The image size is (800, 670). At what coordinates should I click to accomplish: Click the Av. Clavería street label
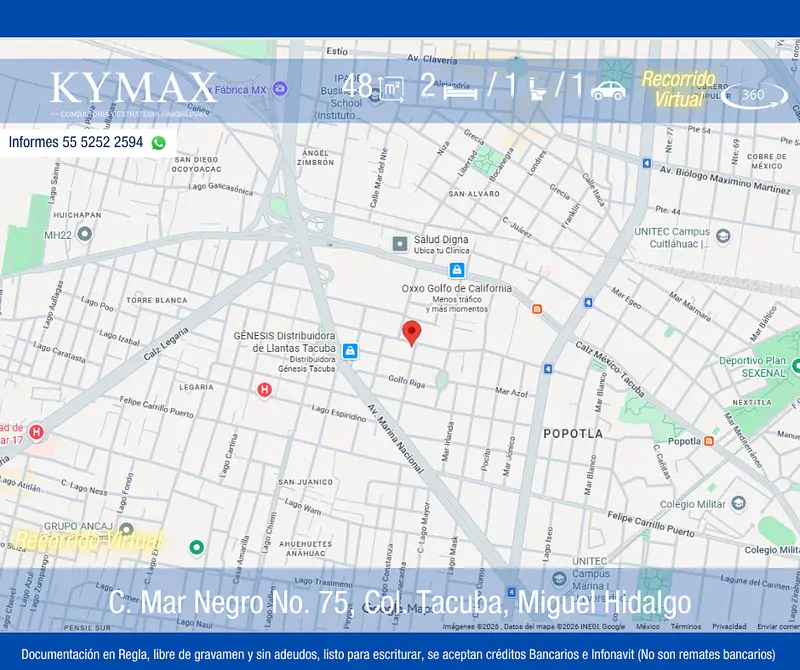coord(432,59)
